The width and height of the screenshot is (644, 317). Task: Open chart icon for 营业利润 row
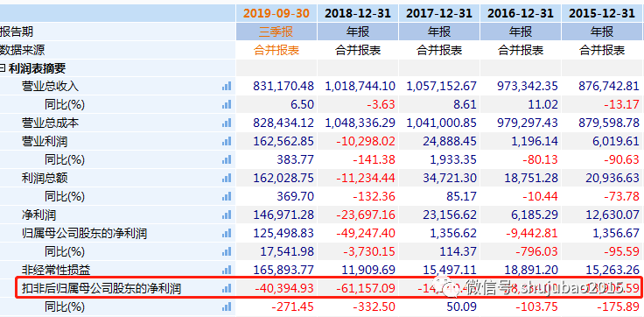pos(227,142)
